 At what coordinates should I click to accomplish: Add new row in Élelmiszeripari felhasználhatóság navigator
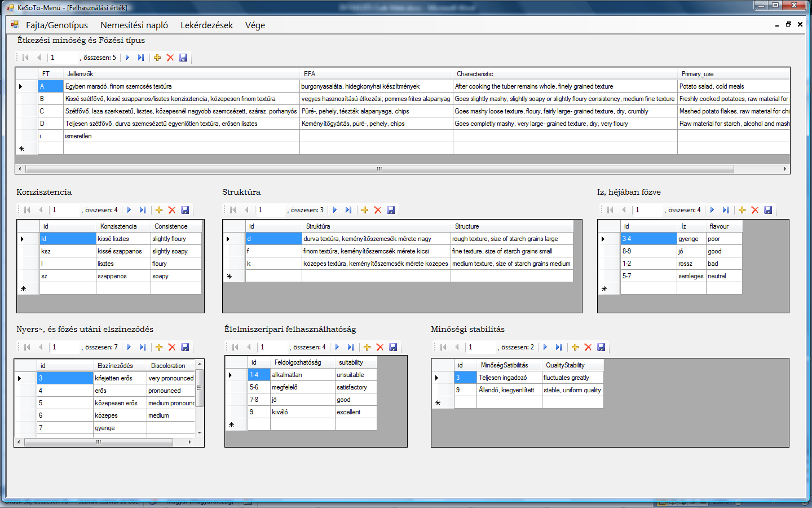coord(367,347)
